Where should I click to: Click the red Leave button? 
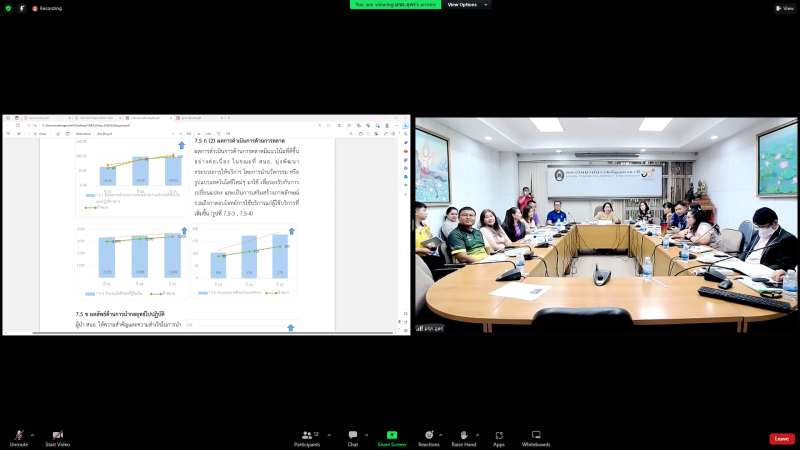point(781,438)
